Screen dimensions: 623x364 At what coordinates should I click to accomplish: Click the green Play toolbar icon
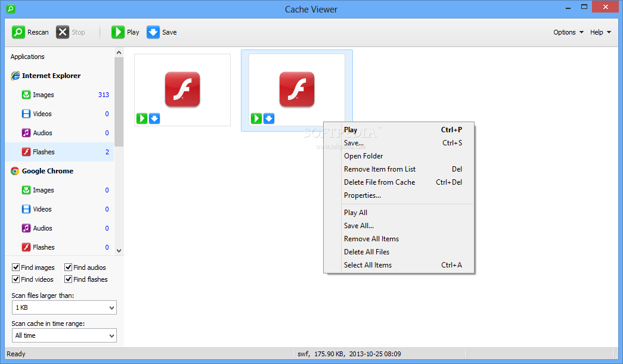[x=117, y=32]
